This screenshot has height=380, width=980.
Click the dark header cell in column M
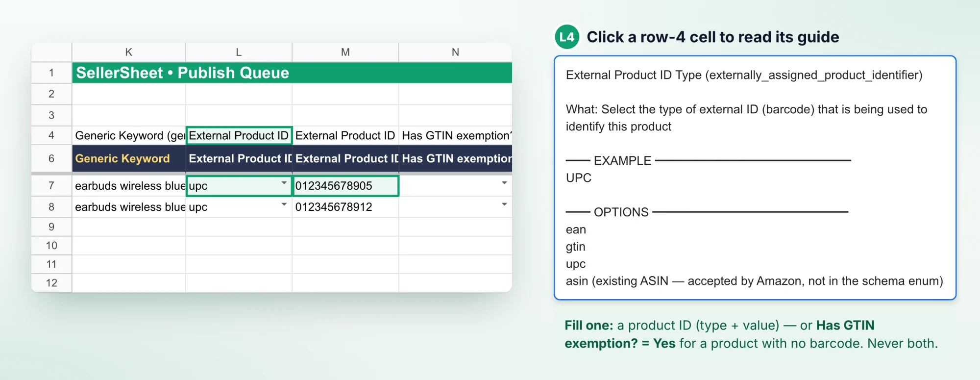tap(345, 158)
